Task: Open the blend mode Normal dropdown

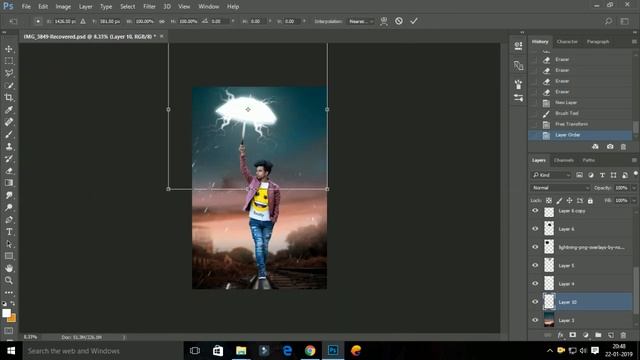Action: (x=560, y=188)
